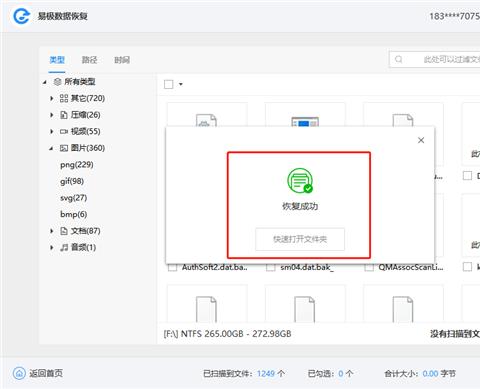Image resolution: width=480 pixels, height=389 pixels.
Task: Switch to the 类型 tab
Action: pyautogui.click(x=57, y=60)
